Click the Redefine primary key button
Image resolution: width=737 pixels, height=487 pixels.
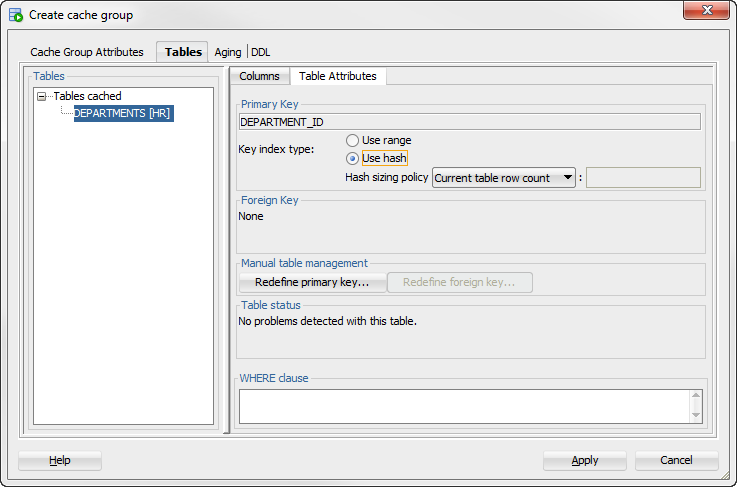point(312,282)
